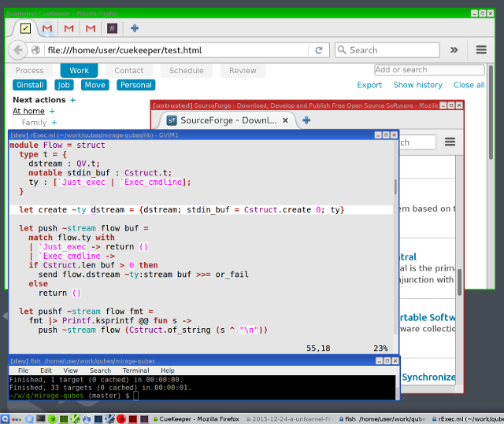504x424 pixels.
Task: Reload the page with the refresh icon
Action: coord(319,50)
